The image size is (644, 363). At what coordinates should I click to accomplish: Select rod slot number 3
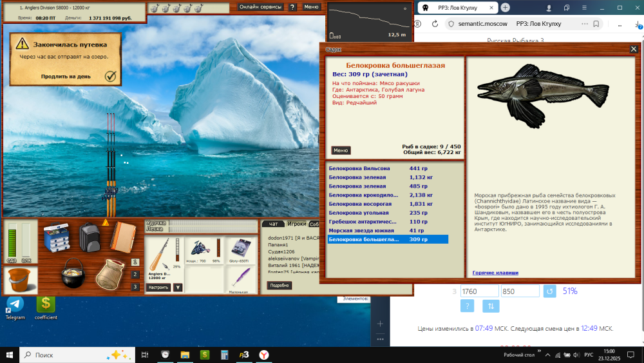click(135, 287)
